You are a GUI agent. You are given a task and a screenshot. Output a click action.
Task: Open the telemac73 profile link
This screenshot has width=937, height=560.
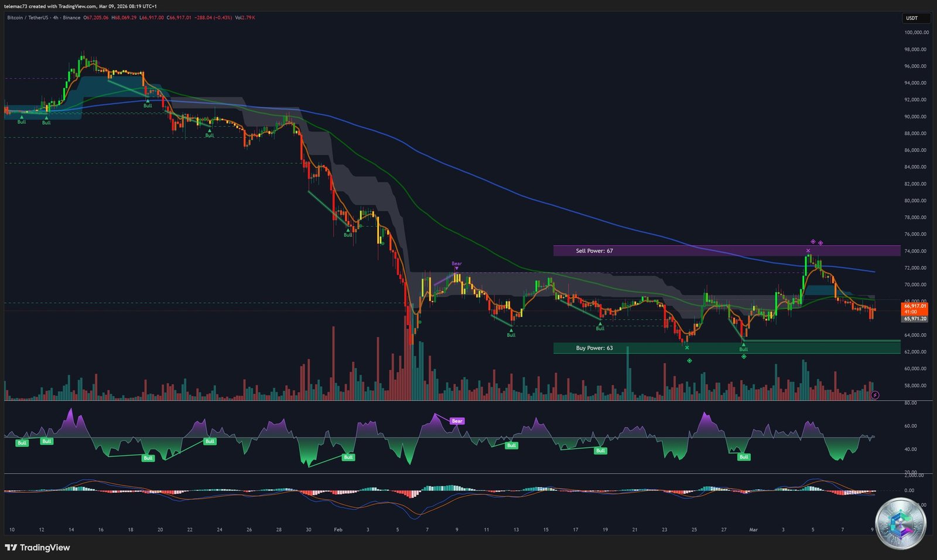click(15, 5)
